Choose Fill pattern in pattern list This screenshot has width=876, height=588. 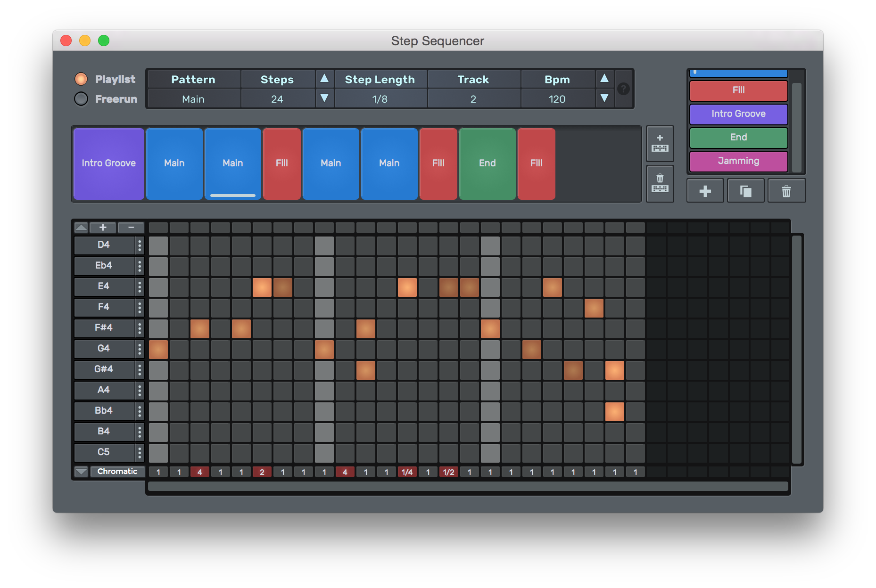coord(739,90)
